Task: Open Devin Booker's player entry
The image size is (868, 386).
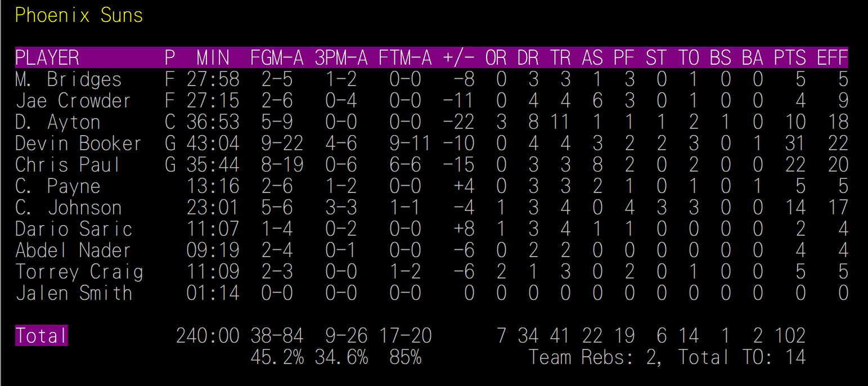Action: tap(78, 143)
